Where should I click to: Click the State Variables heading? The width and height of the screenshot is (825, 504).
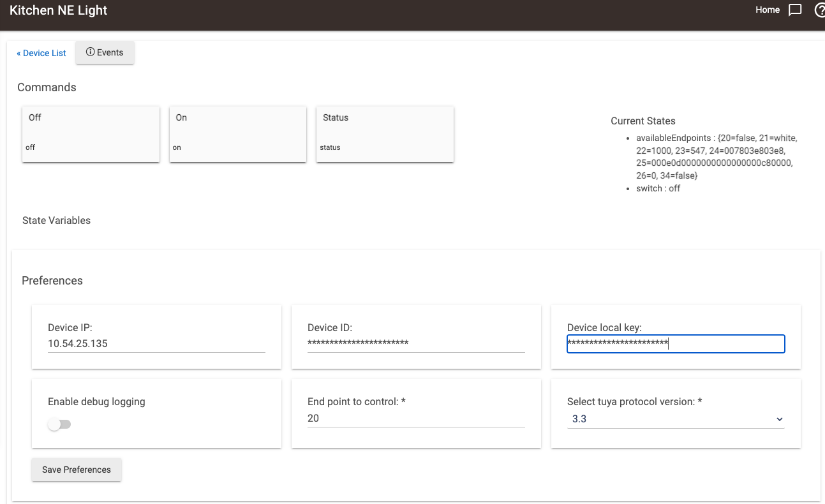point(56,221)
